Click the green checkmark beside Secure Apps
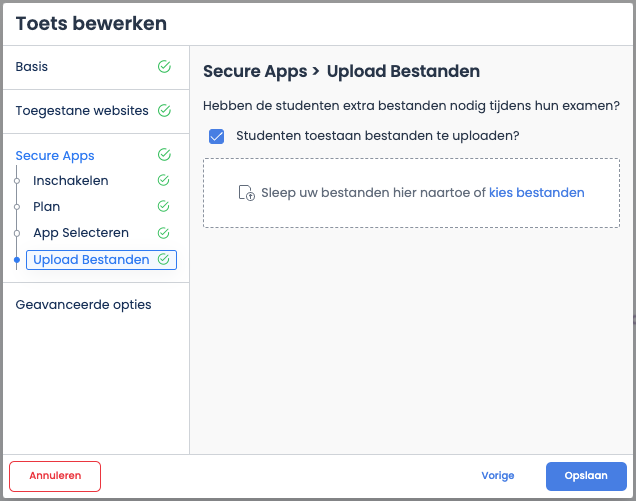The width and height of the screenshot is (636, 501). [x=164, y=155]
